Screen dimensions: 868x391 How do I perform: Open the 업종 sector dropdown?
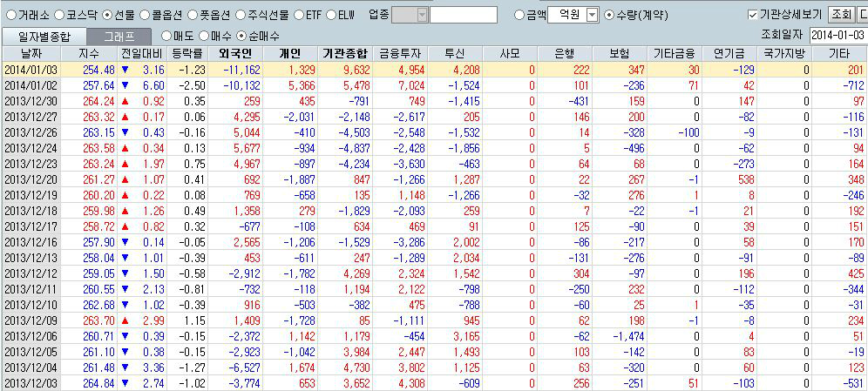(422, 15)
